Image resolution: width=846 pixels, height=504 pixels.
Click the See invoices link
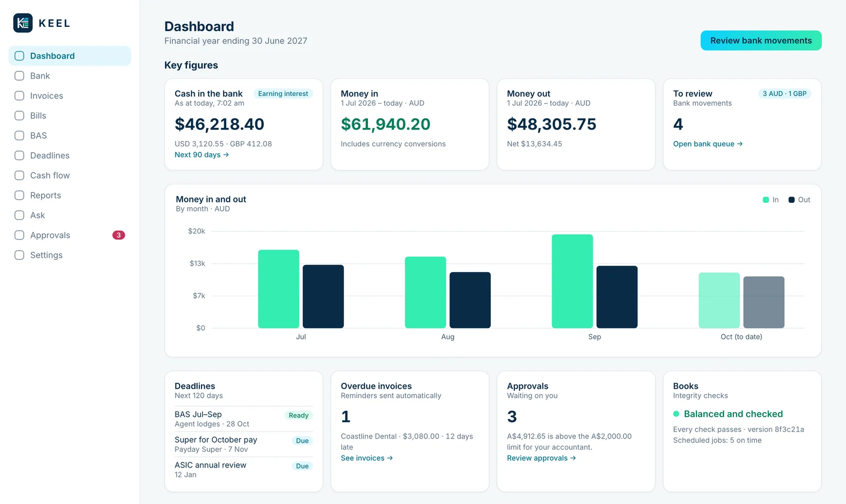coord(367,458)
